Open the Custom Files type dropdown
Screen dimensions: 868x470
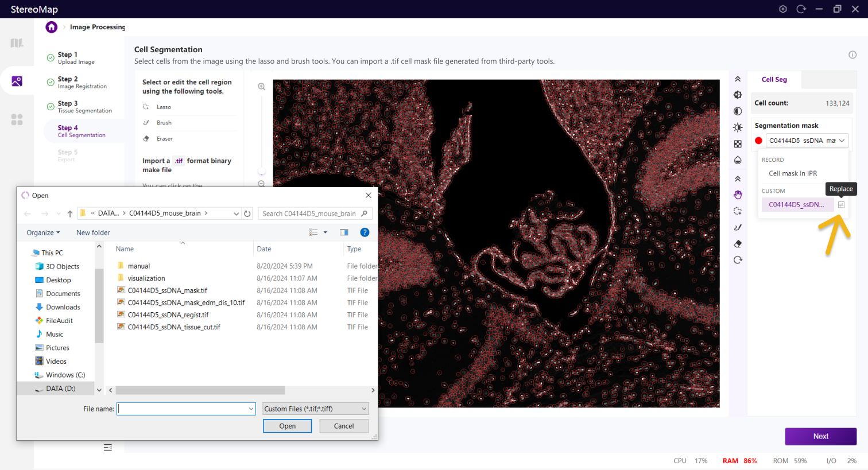[x=315, y=409]
